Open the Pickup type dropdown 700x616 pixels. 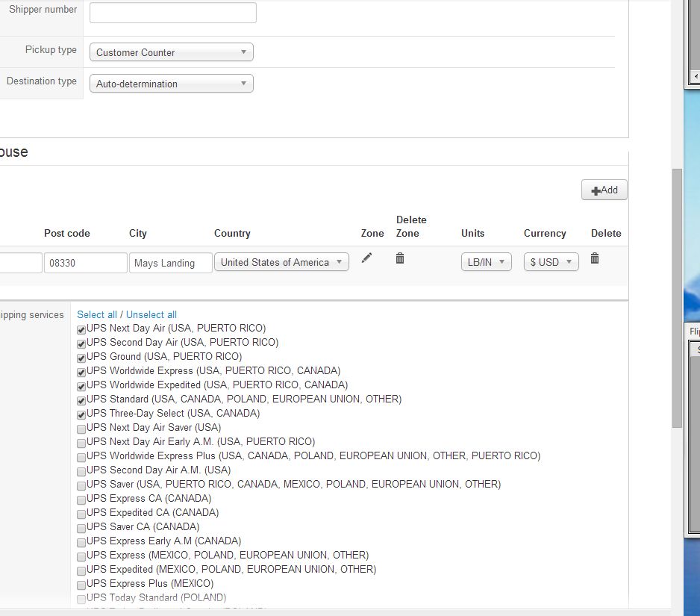[172, 52]
